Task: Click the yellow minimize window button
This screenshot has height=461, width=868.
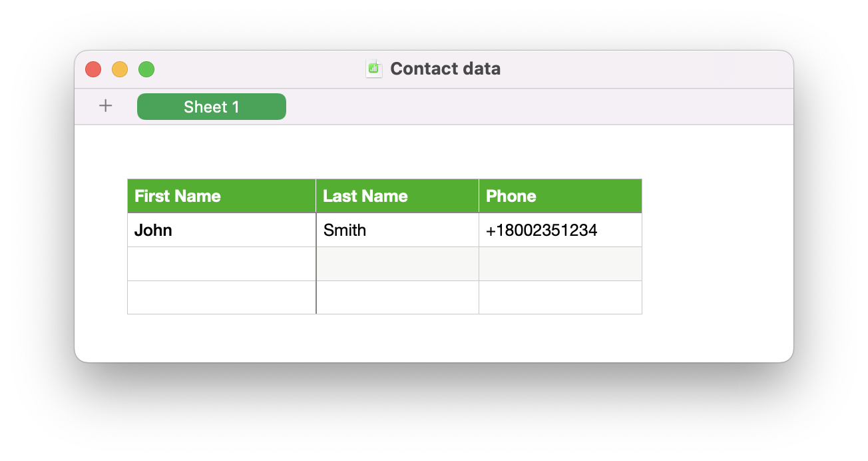Action: 120,69
